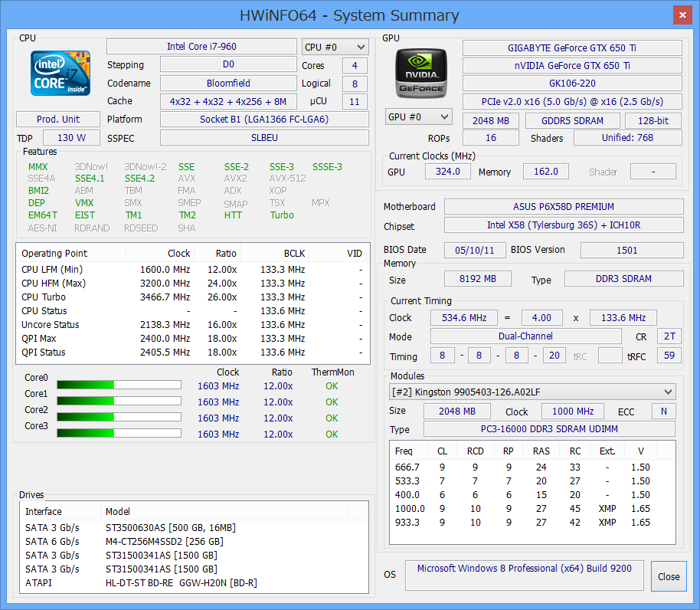The height and width of the screenshot is (610, 700).
Task: Click the Core3 usage bar
Action: pos(119,433)
